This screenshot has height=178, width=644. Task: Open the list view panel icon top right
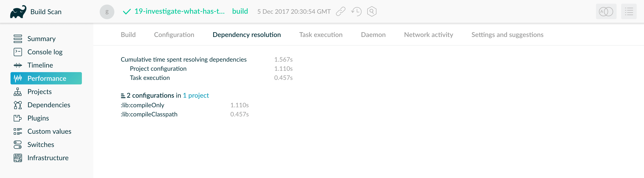tap(629, 11)
